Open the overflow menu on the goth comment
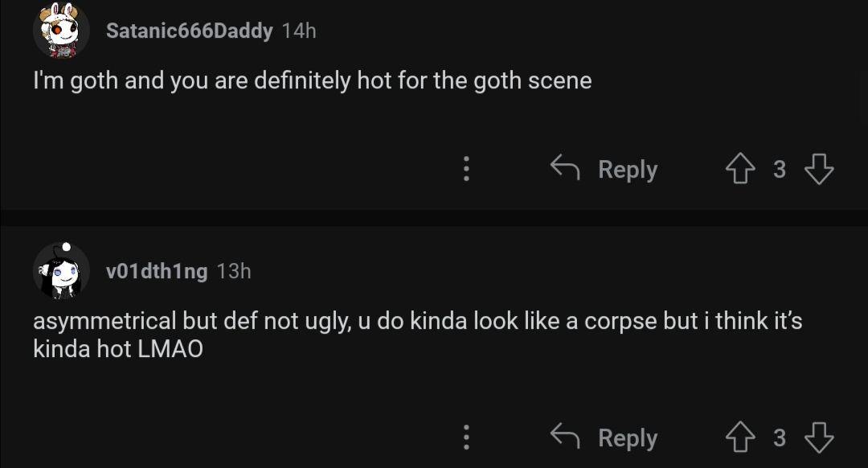This screenshot has width=868, height=468. click(466, 169)
